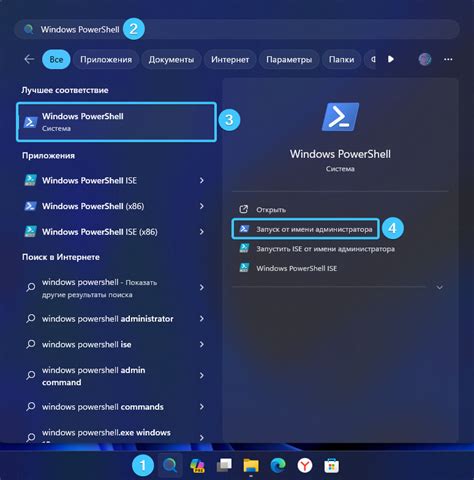Click the Search icon on the taskbar
Image resolution: width=474 pixels, height=480 pixels.
click(x=170, y=465)
